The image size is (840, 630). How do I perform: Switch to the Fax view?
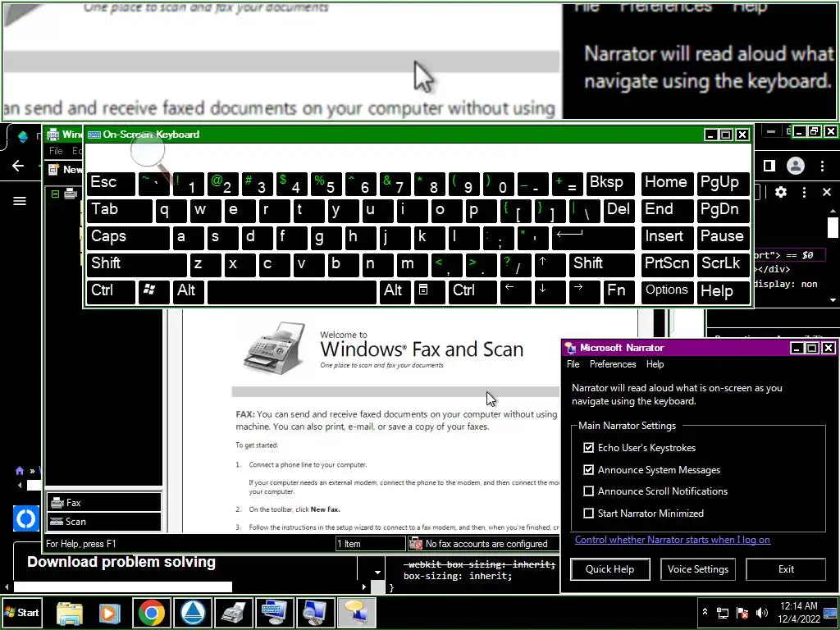click(x=103, y=503)
